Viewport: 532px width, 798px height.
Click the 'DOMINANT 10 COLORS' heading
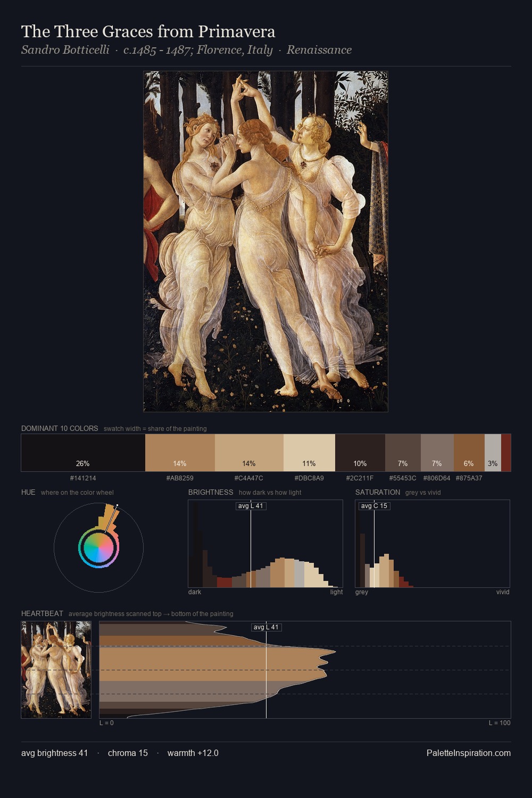tap(60, 428)
